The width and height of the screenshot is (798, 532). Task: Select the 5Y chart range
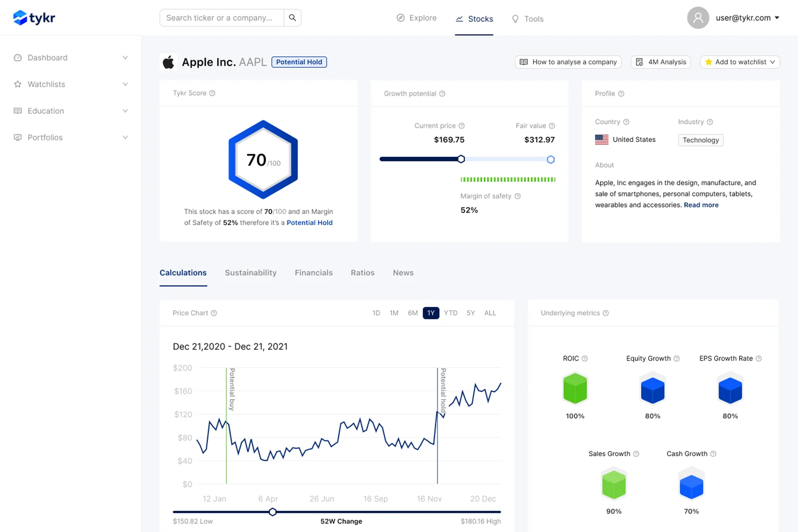471,313
